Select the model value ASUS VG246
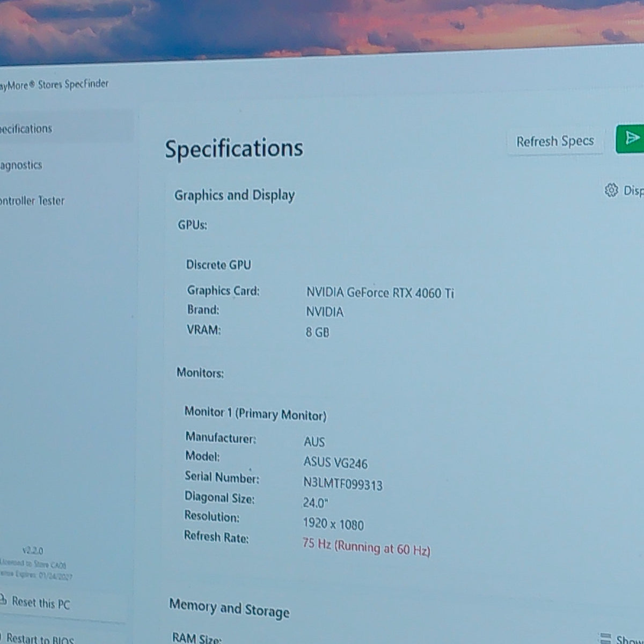The image size is (644, 644). coord(335,463)
